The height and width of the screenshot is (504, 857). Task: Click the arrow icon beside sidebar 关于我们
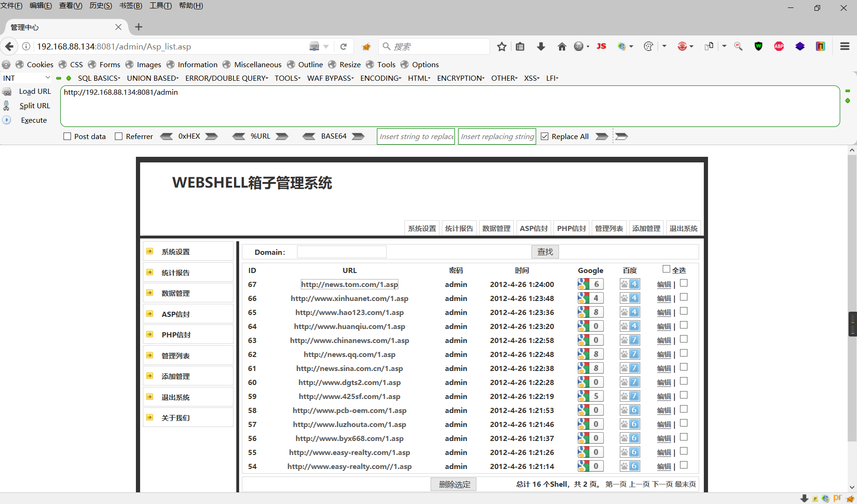pos(150,417)
